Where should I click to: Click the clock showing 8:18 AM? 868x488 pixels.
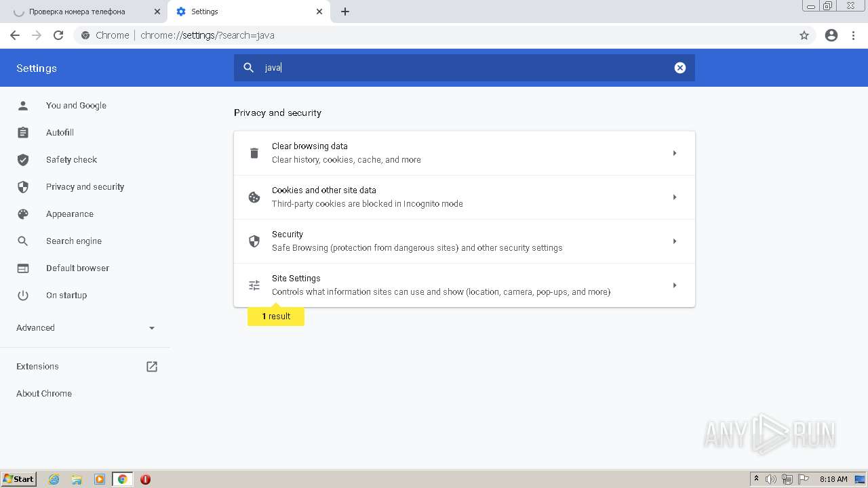click(x=833, y=479)
